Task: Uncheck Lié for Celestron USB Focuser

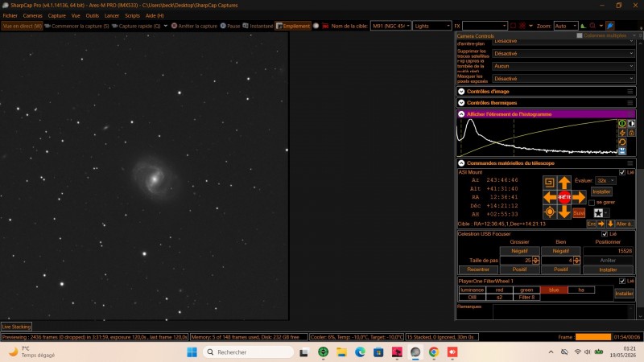Action: pyautogui.click(x=605, y=234)
